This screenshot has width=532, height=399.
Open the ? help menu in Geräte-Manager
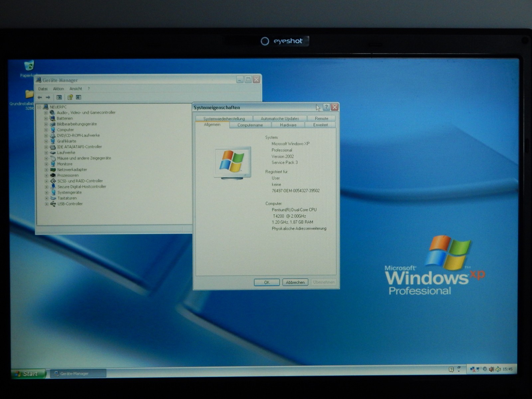89,89
